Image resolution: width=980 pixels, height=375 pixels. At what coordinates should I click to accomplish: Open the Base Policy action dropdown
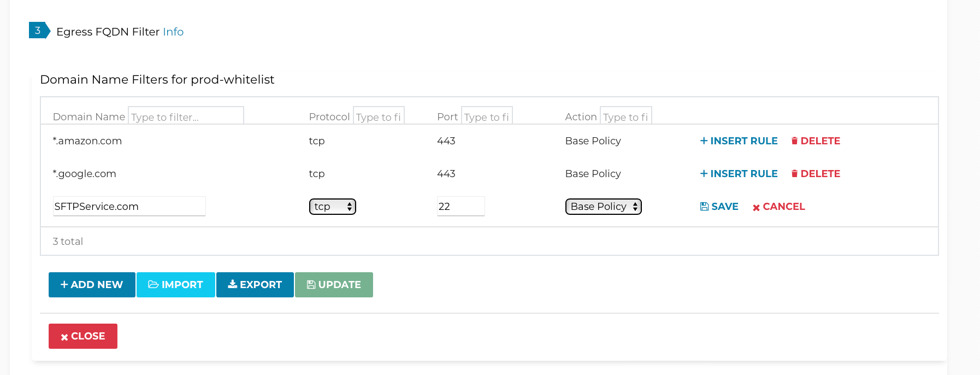(x=603, y=206)
